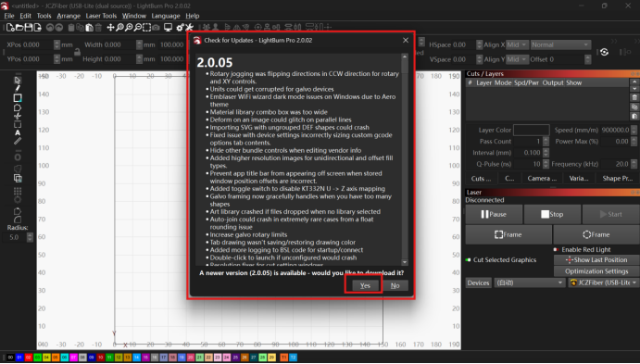Open the Help menu
The height and width of the screenshot is (364, 640).
[193, 16]
